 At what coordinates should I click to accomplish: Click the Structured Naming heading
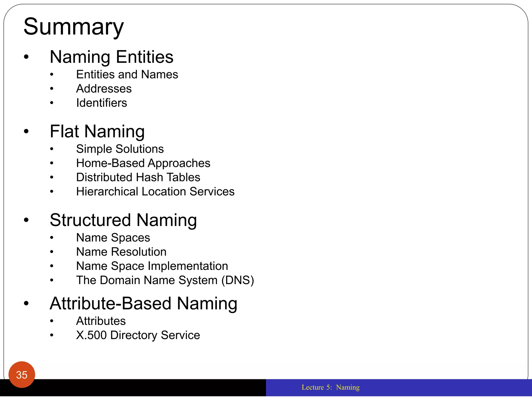point(123,220)
